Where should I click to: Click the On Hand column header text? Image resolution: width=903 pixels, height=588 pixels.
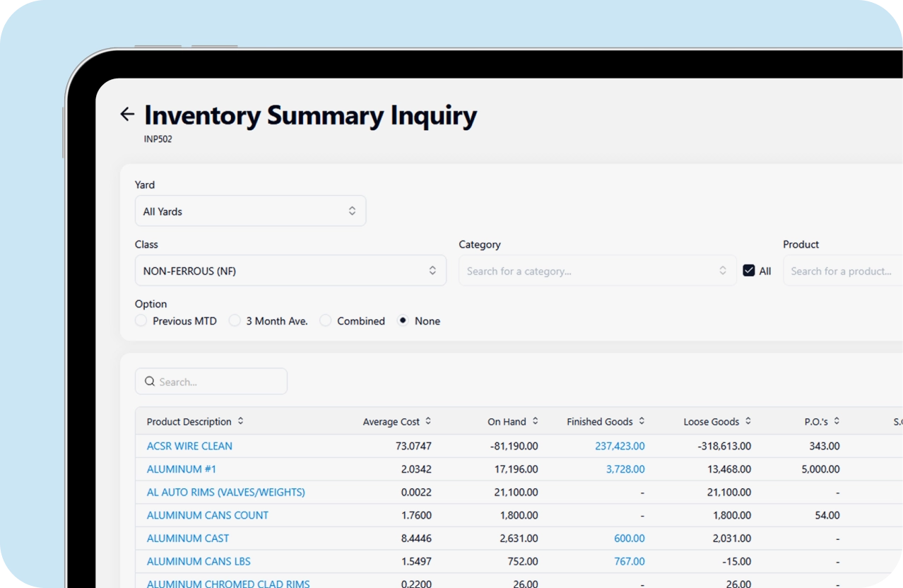point(507,421)
